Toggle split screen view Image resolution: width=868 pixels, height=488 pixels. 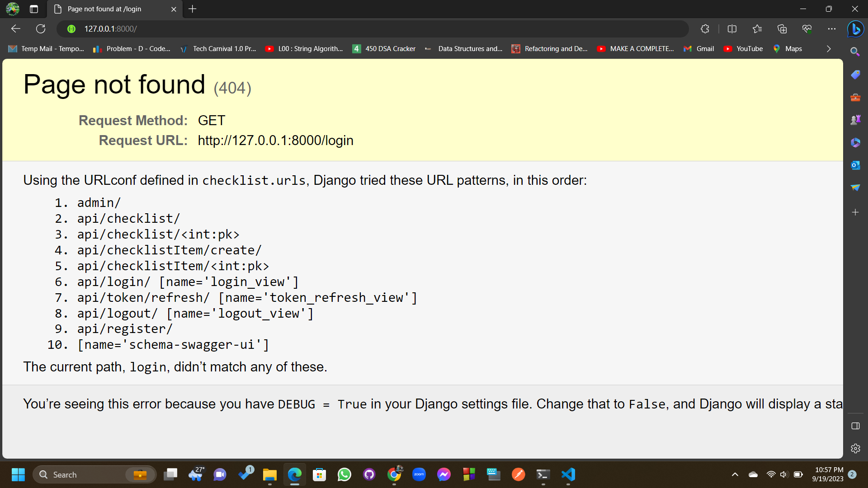pyautogui.click(x=732, y=28)
